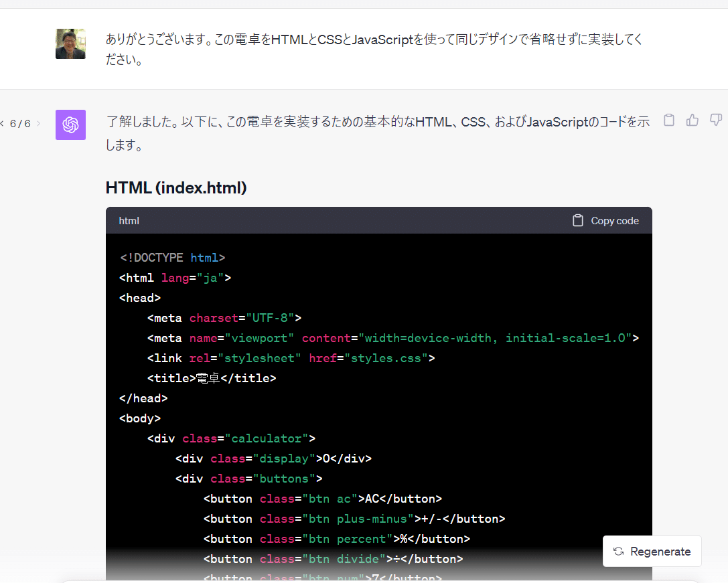Image resolution: width=728 pixels, height=583 pixels.
Task: Click the plus-minus button code line
Action: (354, 519)
